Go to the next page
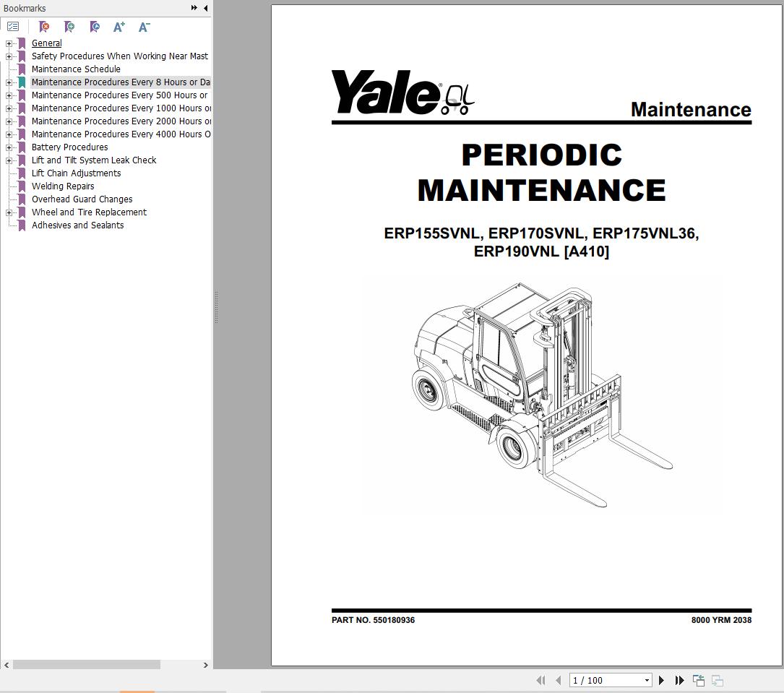 click(661, 680)
